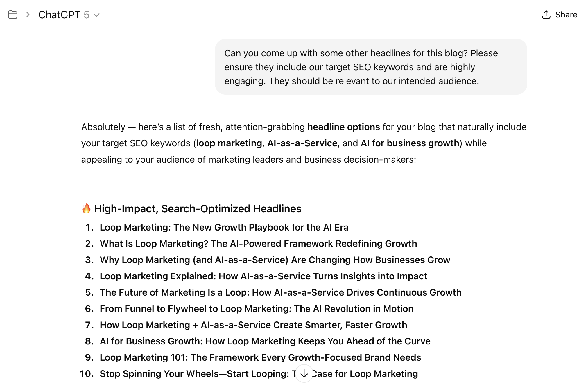Click the High-Impact, Search-Optimized Headlines heading
Image resolution: width=588 pixels, height=392 pixels.
pos(198,208)
